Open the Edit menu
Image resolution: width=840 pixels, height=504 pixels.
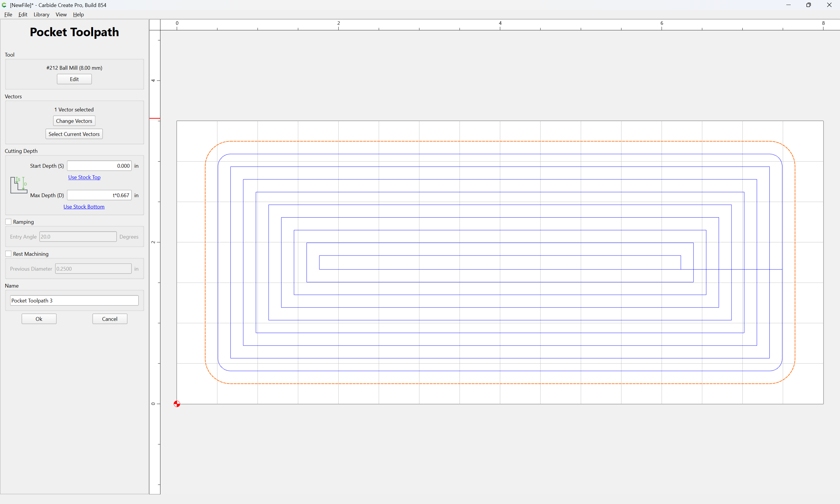[x=23, y=15]
